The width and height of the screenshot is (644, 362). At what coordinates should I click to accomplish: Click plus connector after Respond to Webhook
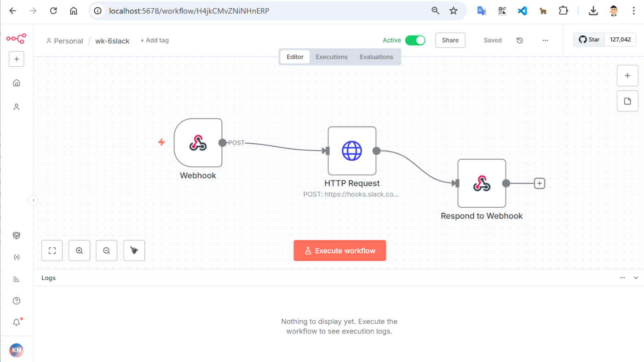point(540,183)
